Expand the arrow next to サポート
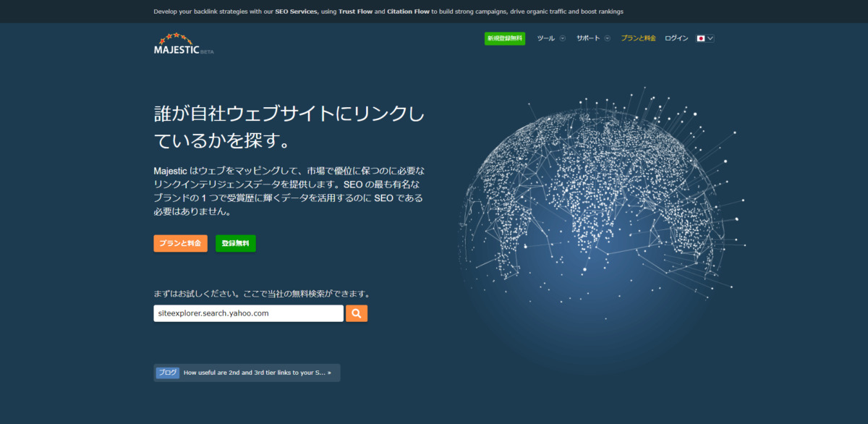Viewport: 868px width, 424px height. [x=608, y=38]
